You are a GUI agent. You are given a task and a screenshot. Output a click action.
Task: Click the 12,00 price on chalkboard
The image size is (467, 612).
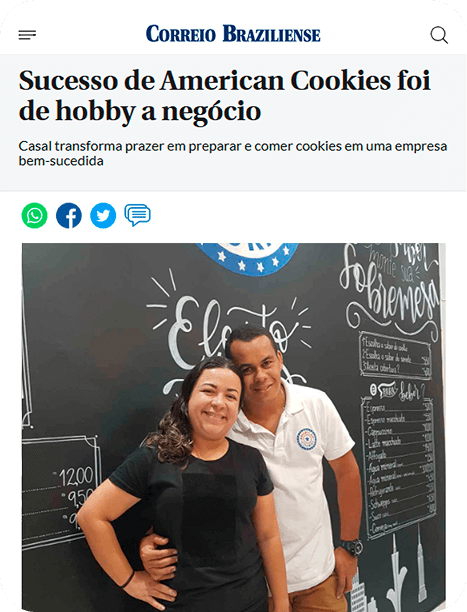(76, 477)
